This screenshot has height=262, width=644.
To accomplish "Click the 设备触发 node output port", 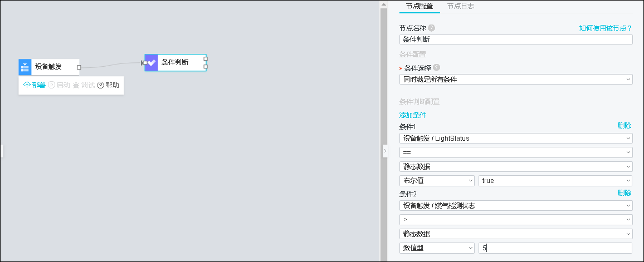I will click(79, 67).
